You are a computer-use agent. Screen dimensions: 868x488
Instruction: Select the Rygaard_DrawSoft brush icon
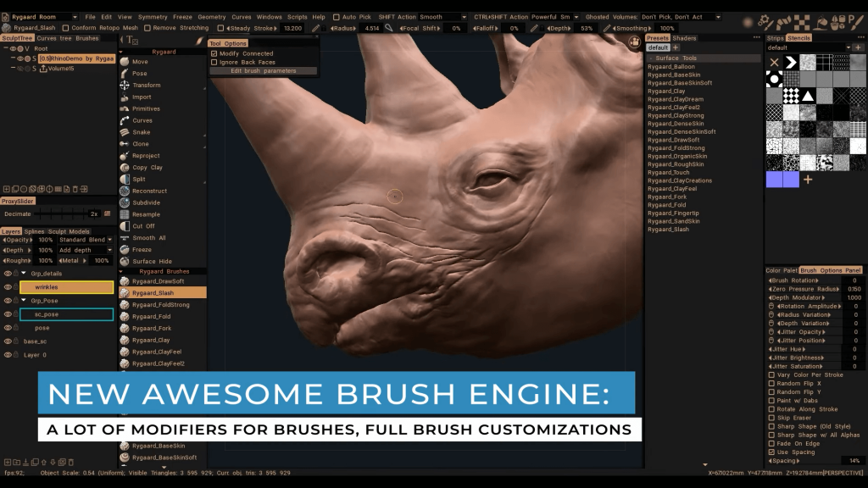coord(125,281)
